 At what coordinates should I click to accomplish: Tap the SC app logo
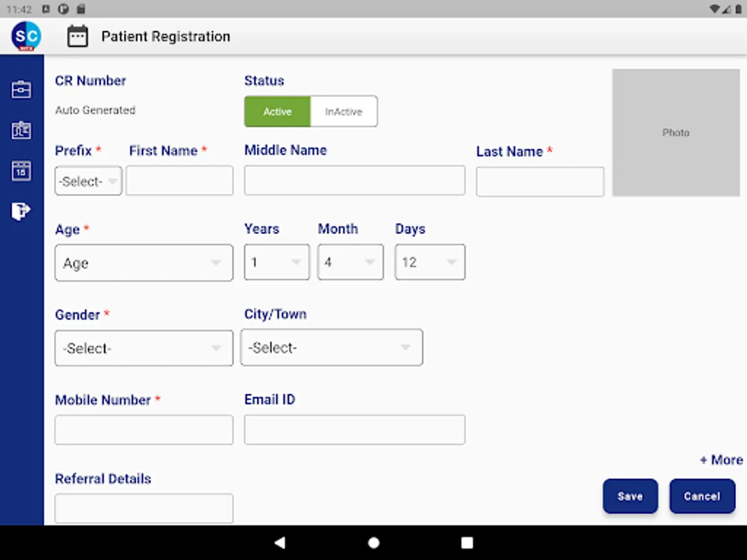26,36
